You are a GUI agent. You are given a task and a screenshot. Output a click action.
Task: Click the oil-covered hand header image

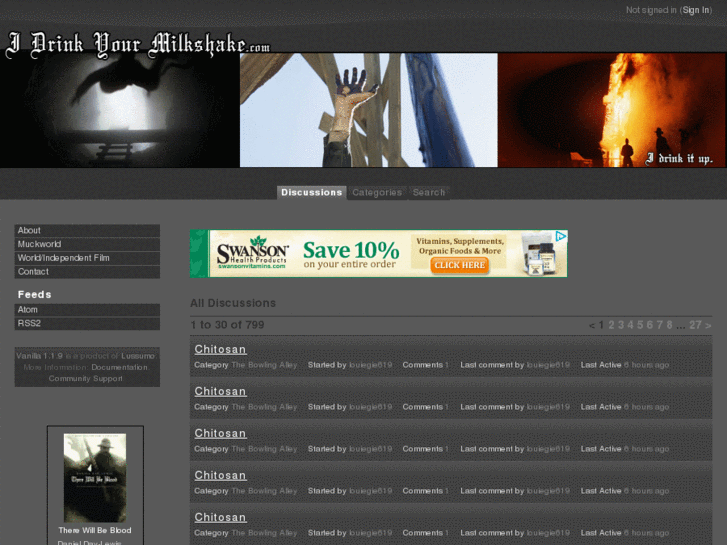(369, 110)
